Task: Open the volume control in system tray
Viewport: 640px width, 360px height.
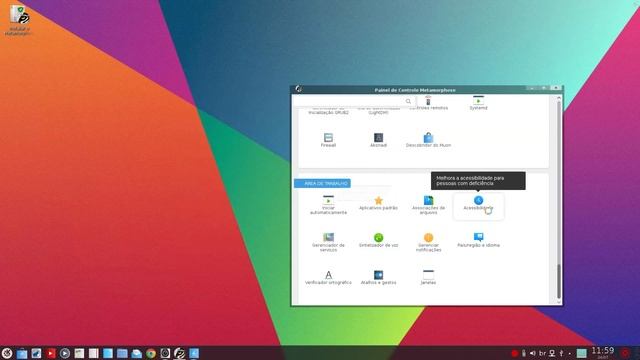Action: [533, 353]
